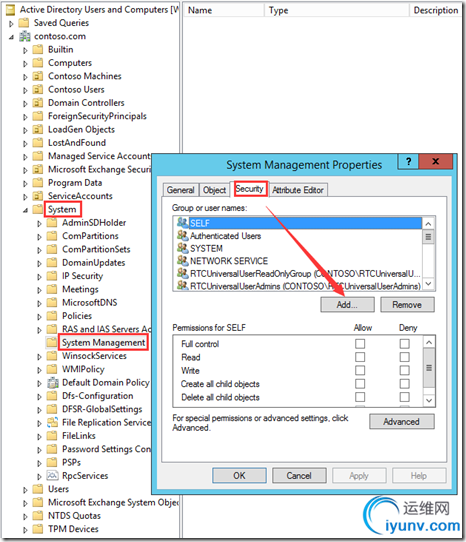The width and height of the screenshot is (466, 542).
Task: Check Allow for Read permission
Action: click(360, 357)
